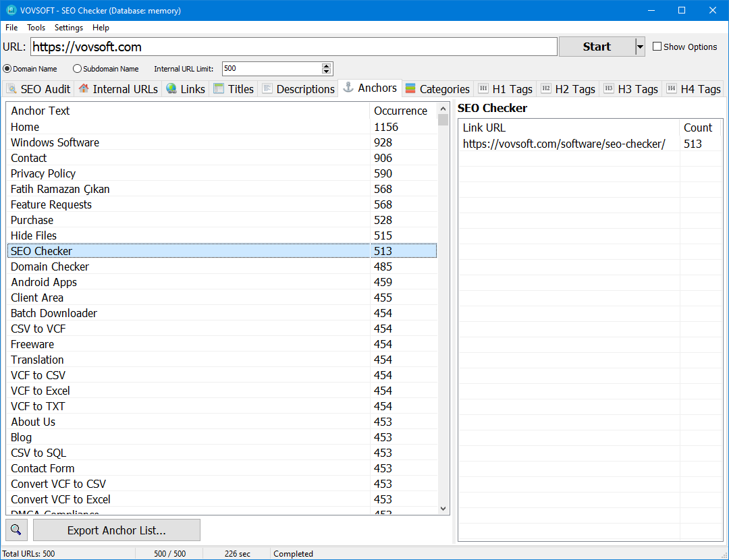Click the Internal URLs house icon
This screenshot has width=729, height=560.
coord(84,88)
